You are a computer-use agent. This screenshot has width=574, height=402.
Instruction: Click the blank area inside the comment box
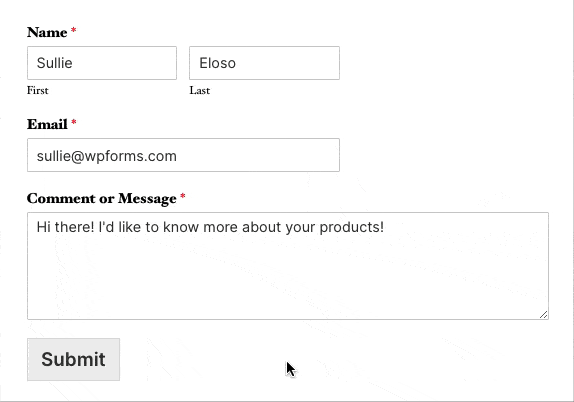(288, 278)
